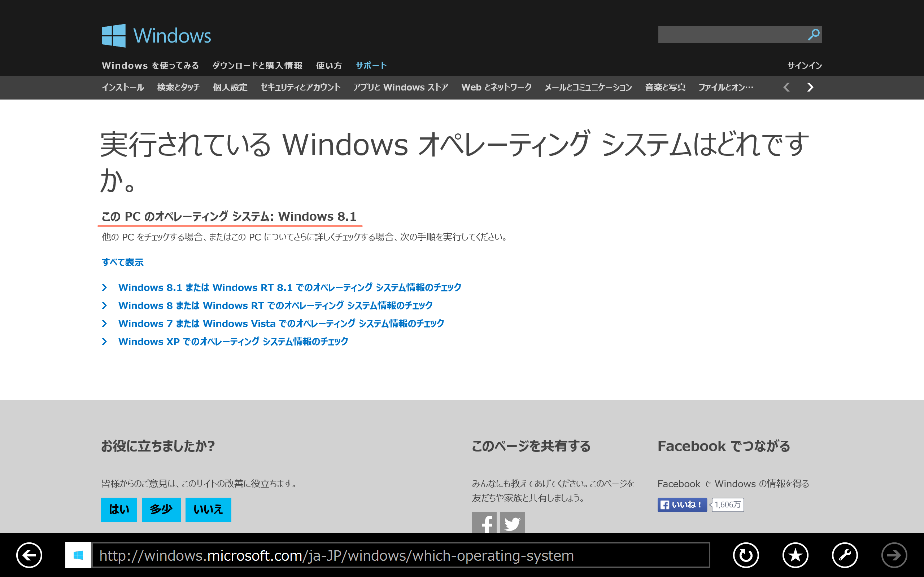Open favorites with the star icon

(795, 555)
